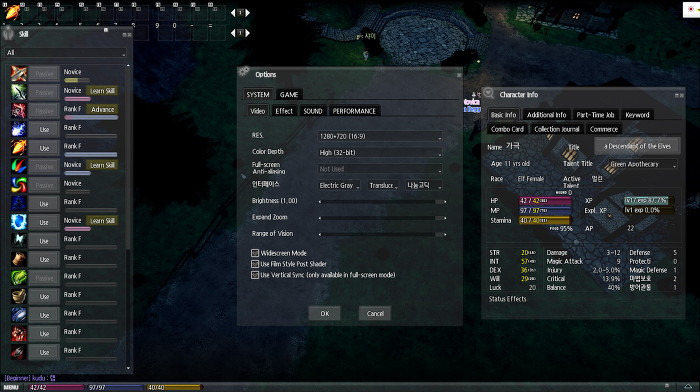Select the multicolor swirl skill icon
Image resolution: width=700 pixels, height=392 pixels.
point(19,184)
